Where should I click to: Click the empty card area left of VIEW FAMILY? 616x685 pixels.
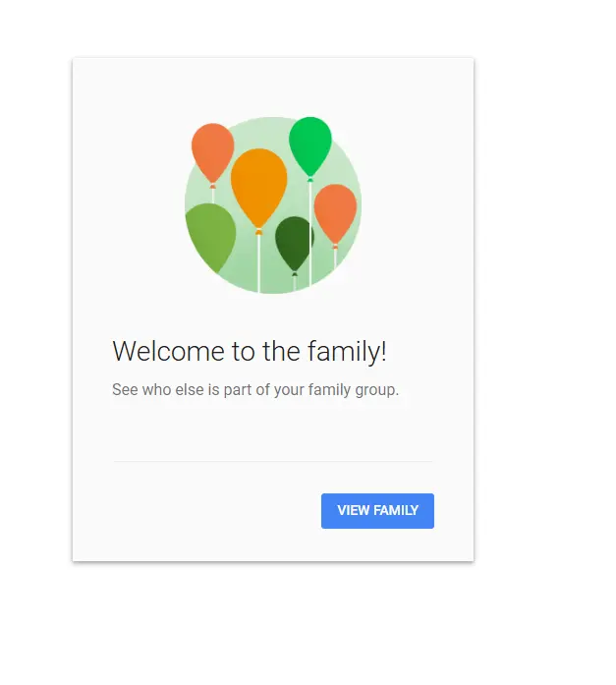(196, 511)
